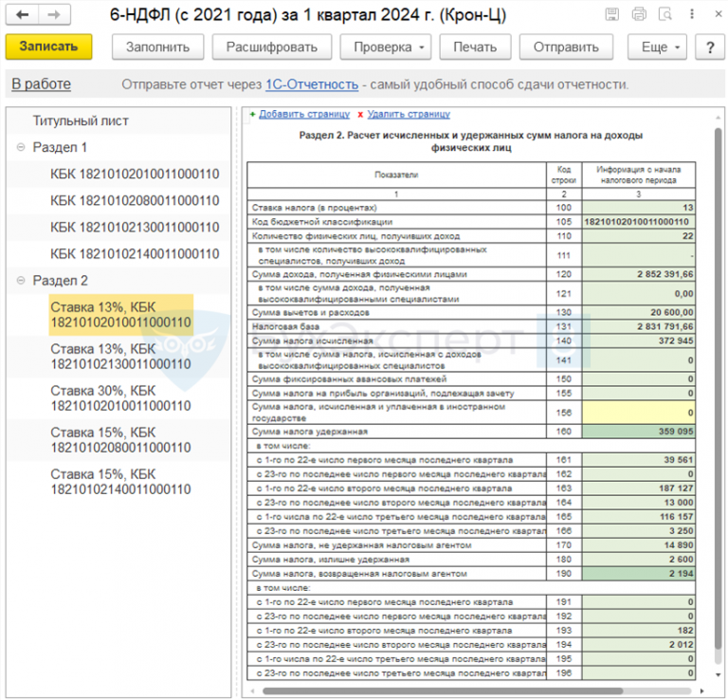The height and width of the screenshot is (700, 728).
Task: Click the Отправить button
Action: (x=566, y=47)
